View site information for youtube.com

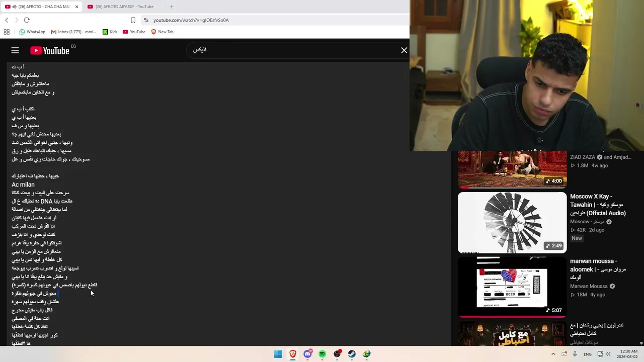coord(146,20)
